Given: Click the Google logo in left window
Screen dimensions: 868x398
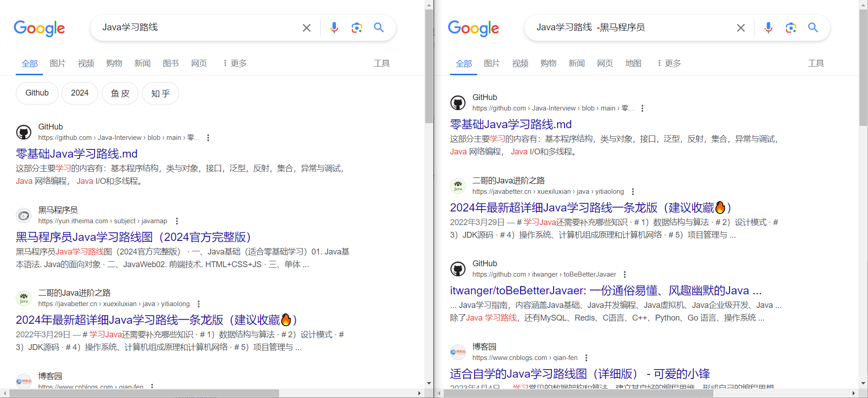Looking at the screenshot, I should pyautogui.click(x=39, y=28).
